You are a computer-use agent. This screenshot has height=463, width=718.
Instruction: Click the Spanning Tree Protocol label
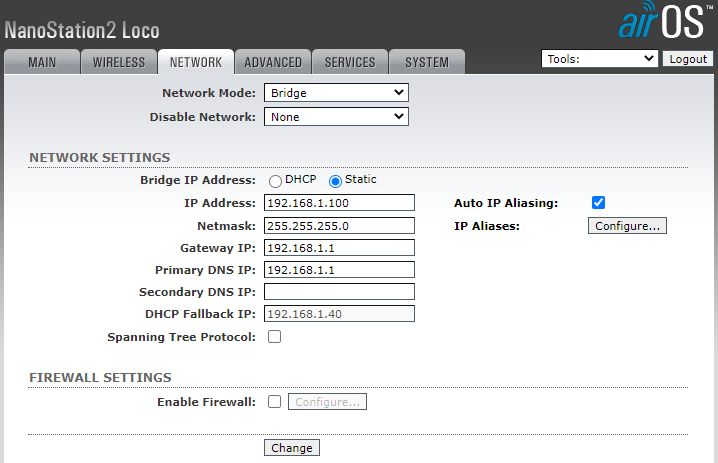pos(181,337)
